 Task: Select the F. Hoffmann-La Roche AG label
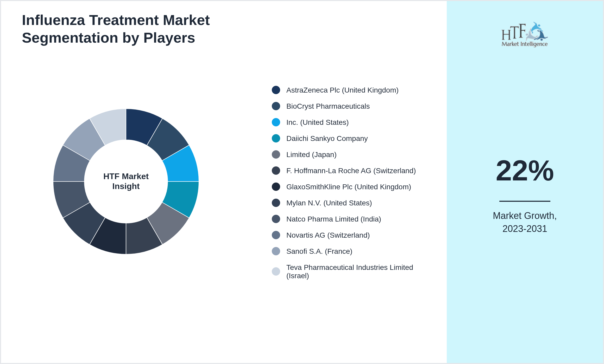pyautogui.click(x=351, y=171)
